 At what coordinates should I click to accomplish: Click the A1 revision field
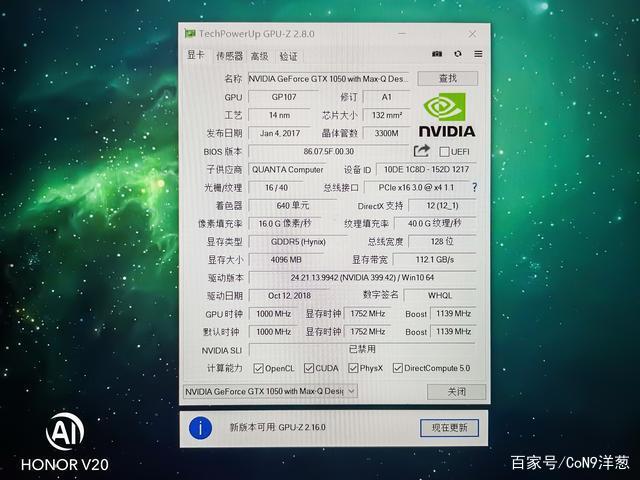pyautogui.click(x=387, y=97)
